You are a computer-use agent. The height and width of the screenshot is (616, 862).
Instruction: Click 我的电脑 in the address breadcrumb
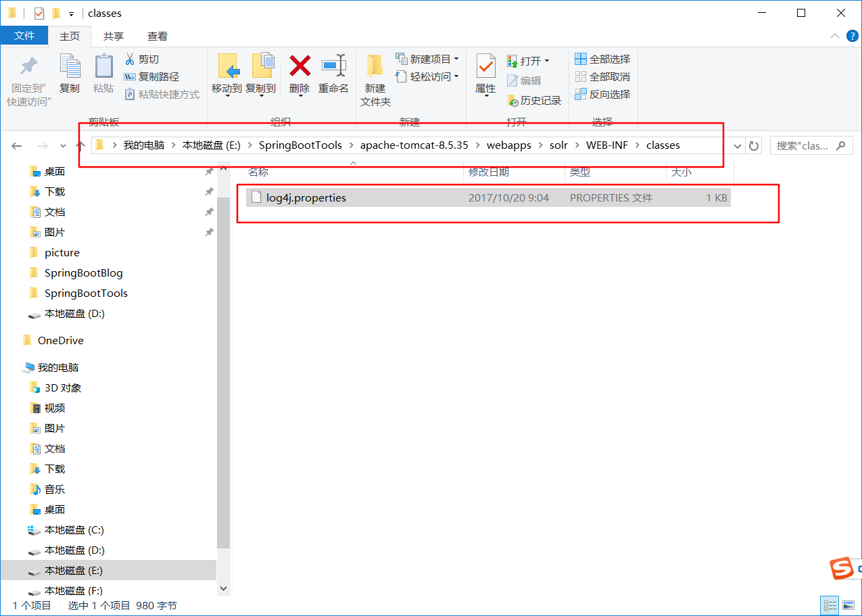click(x=144, y=145)
